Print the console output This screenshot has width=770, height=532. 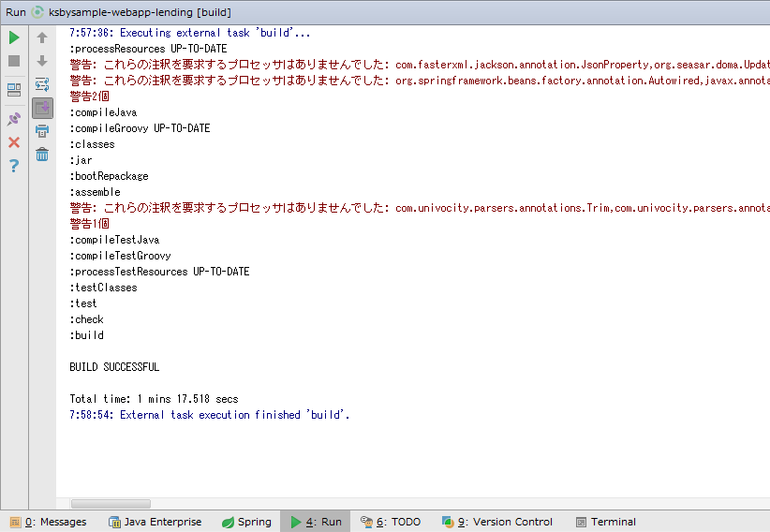(x=42, y=131)
